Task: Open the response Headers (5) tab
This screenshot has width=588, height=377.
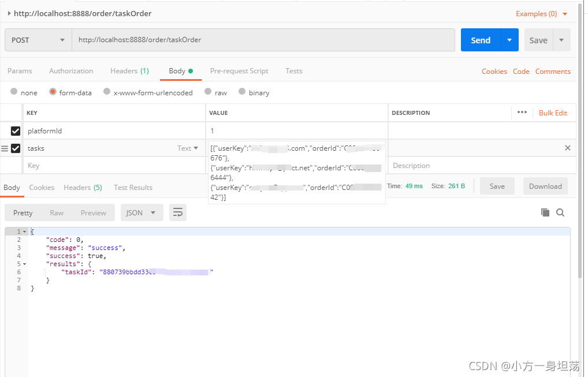Action: (x=83, y=188)
